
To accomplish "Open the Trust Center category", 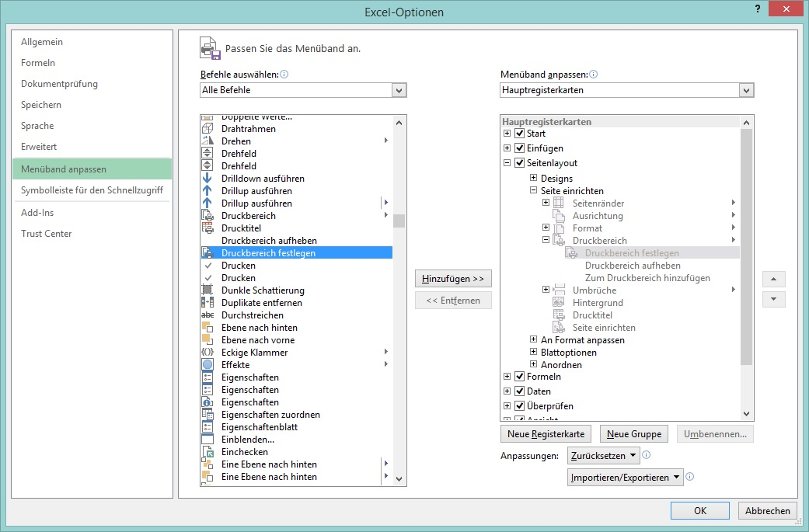I will (92, 234).
